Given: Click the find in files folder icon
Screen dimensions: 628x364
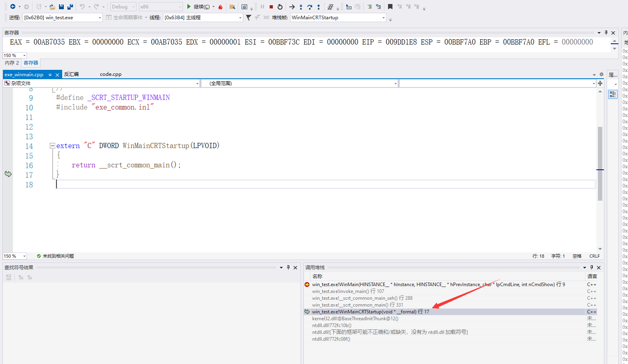Looking at the screenshot, I should (232, 7).
